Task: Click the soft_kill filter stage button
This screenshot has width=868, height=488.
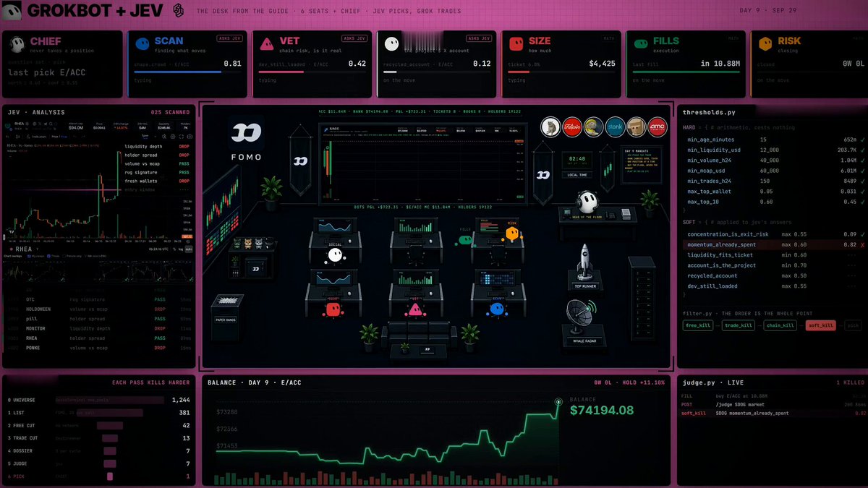Action: coord(820,325)
